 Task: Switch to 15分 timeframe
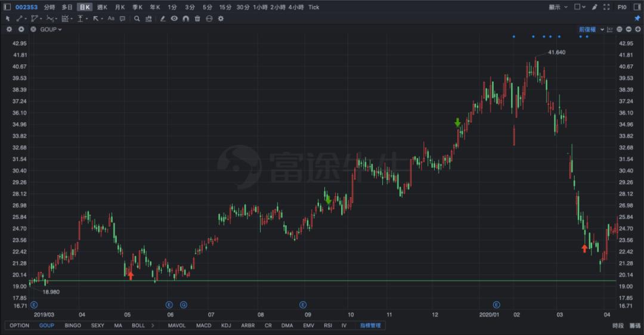click(x=225, y=7)
